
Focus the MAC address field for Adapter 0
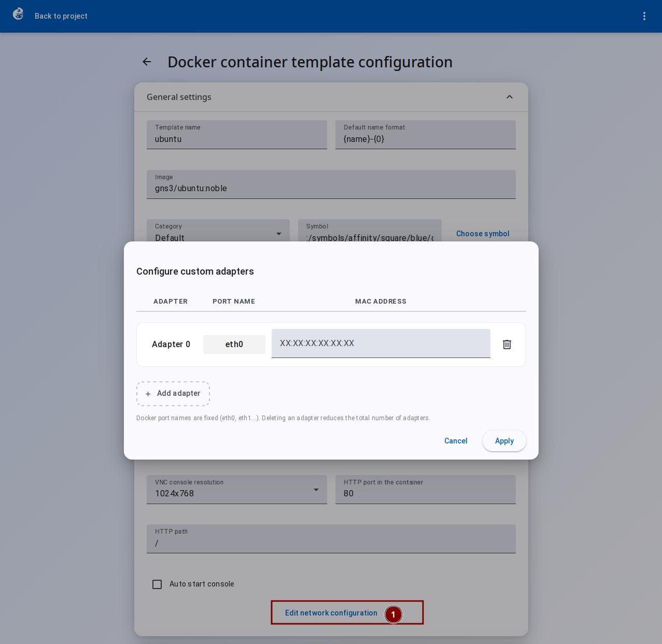381,344
